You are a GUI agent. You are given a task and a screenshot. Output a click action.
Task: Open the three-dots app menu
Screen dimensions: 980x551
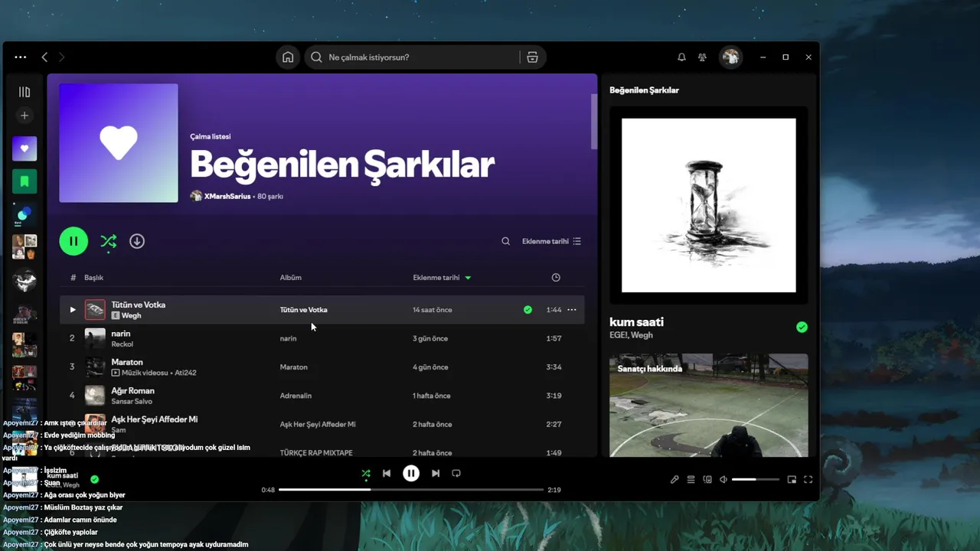coord(21,57)
